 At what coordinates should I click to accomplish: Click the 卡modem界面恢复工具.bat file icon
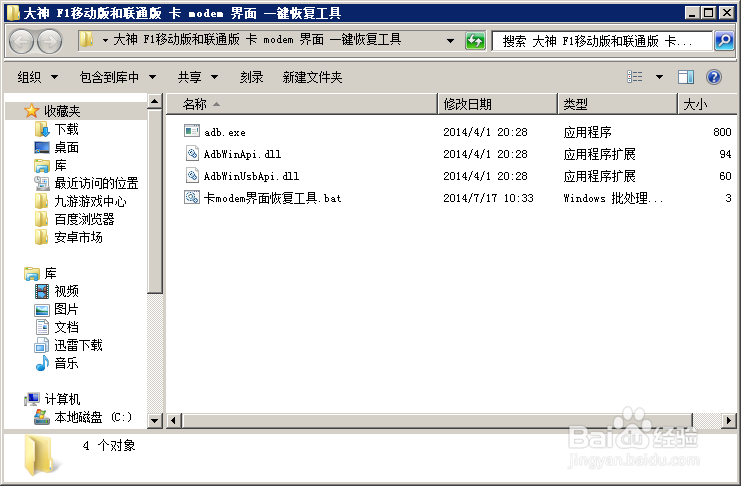(x=191, y=197)
